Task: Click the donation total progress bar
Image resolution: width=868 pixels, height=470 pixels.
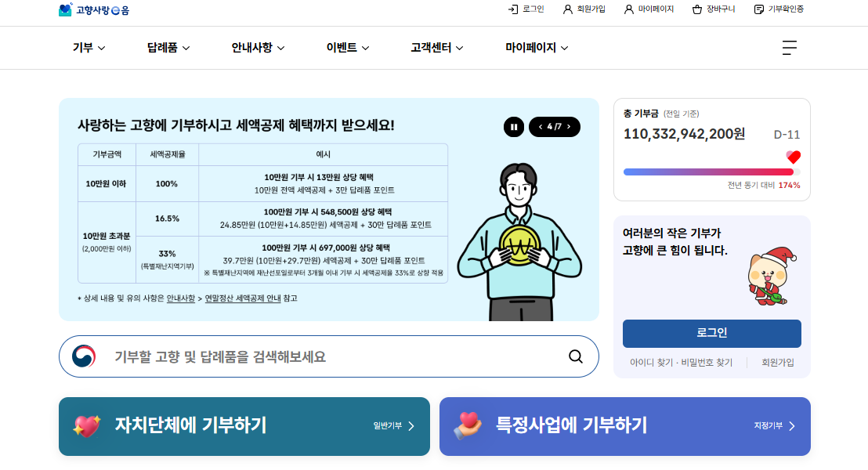Action: click(x=712, y=172)
